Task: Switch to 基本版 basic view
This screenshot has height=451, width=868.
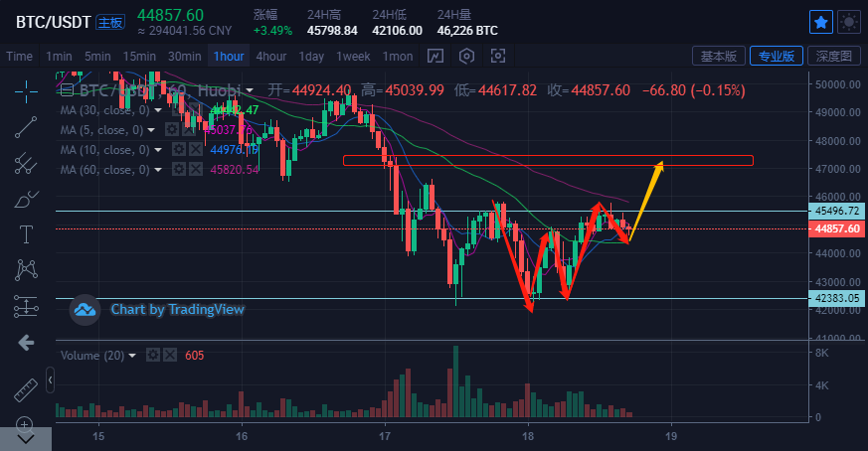Action: 718,56
